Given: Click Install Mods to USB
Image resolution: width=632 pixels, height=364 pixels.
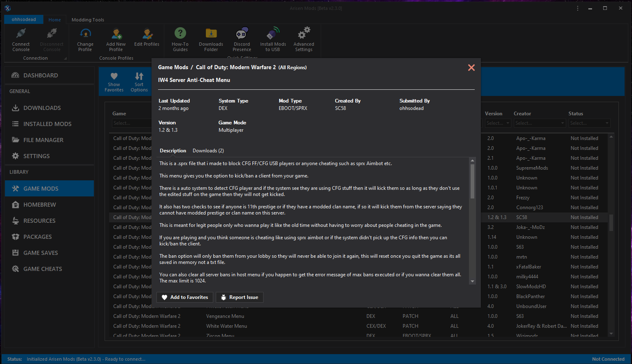Looking at the screenshot, I should point(273,40).
